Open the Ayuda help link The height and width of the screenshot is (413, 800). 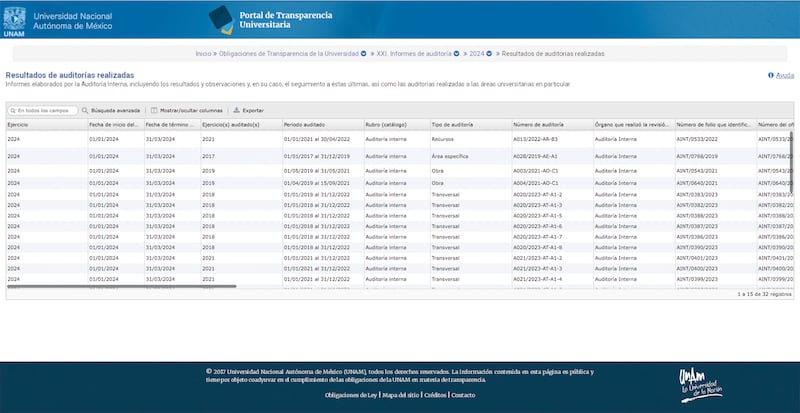pyautogui.click(x=784, y=76)
